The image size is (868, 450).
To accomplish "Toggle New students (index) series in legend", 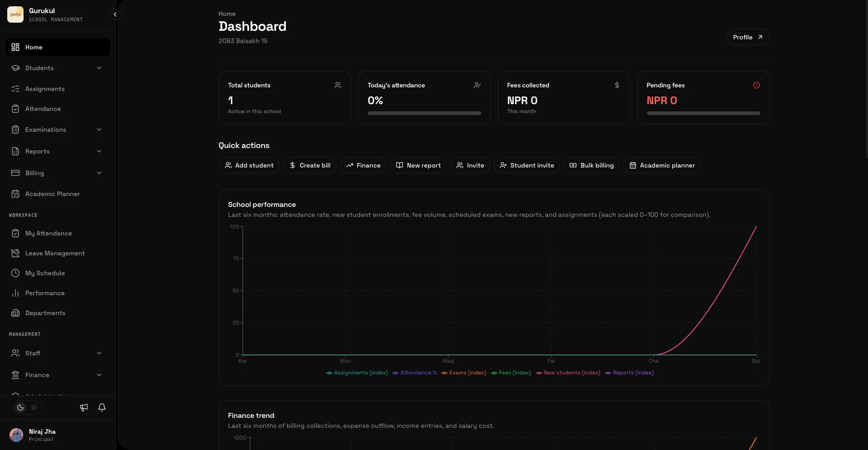I will click(x=568, y=373).
